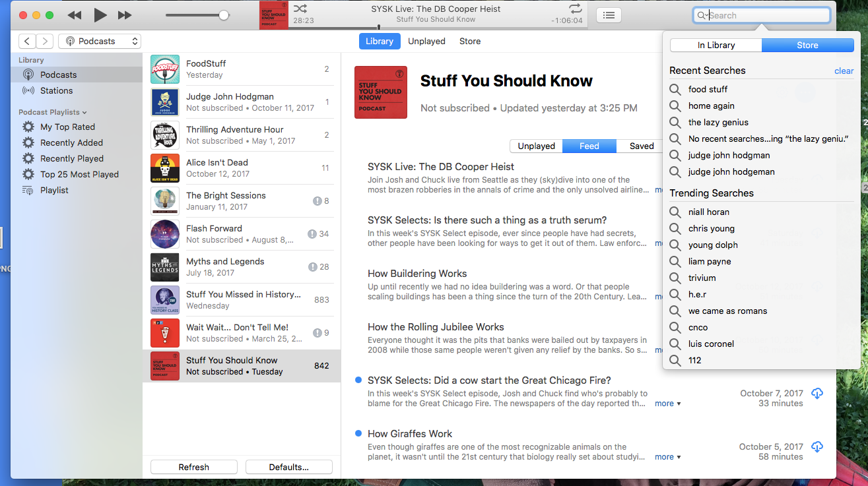This screenshot has width=868, height=486.
Task: Select Myths and Legends podcast artwork
Action: click(x=165, y=267)
